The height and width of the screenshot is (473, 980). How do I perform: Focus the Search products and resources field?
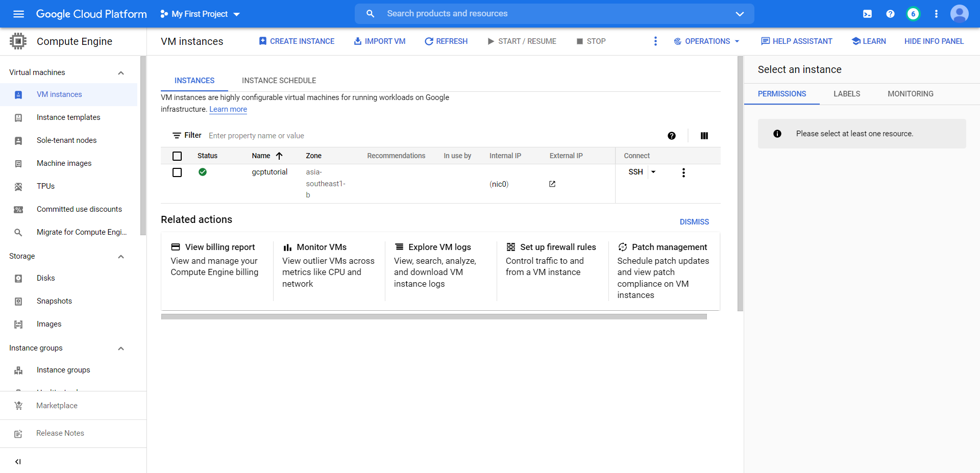coord(554,14)
